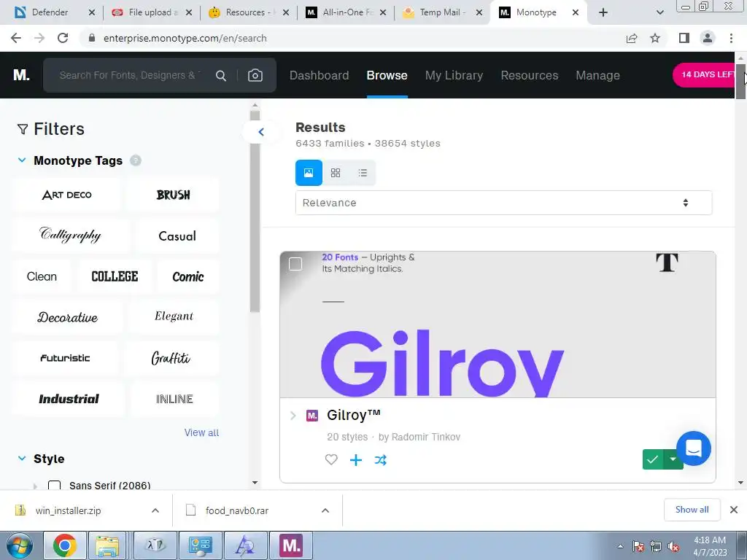Screen dimensions: 747x560
Task: Open Monotype app in taskbar
Action: [291, 545]
